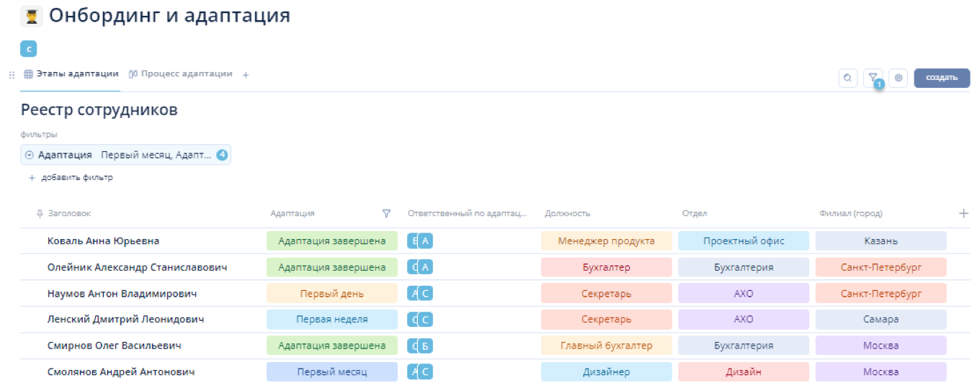Open the record 'Смирнов Олег Васильевич'
Screen dimensions: 980x388
114,346
